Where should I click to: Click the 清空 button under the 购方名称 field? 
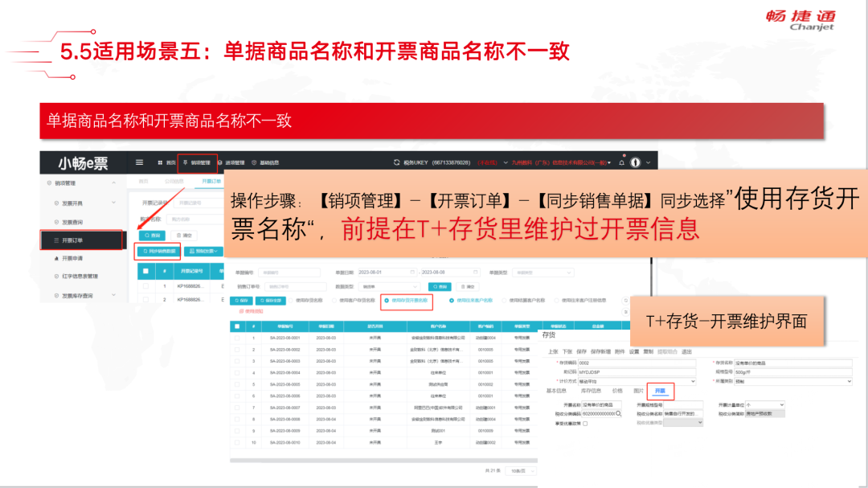(x=184, y=236)
